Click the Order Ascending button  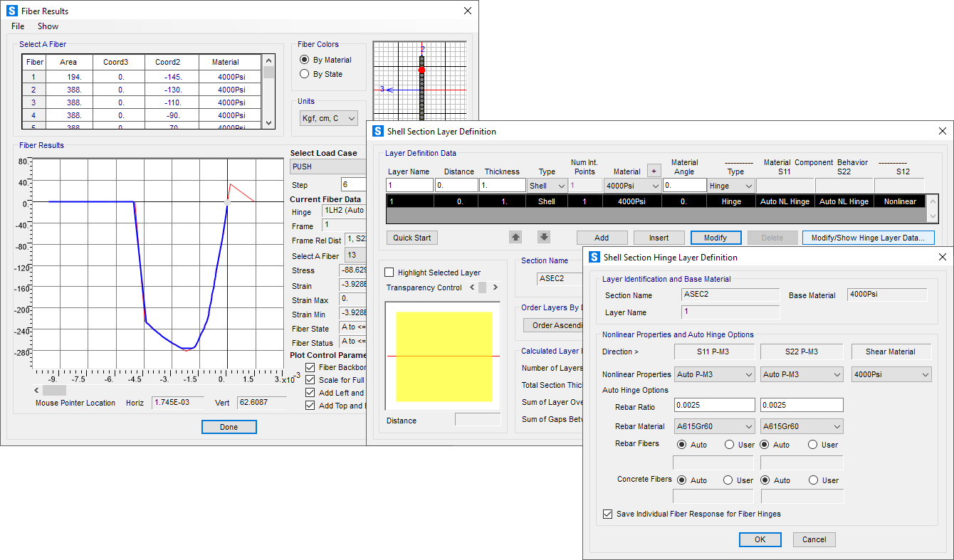click(552, 326)
